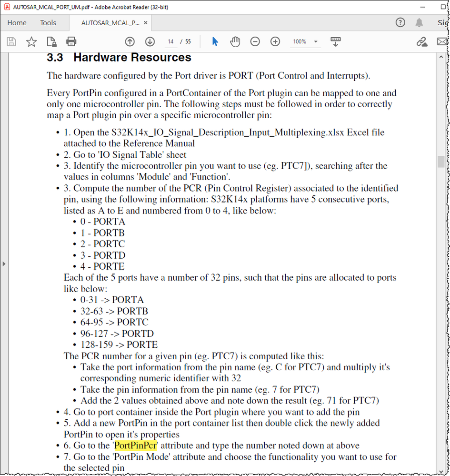Click the protected file upload icon

(x=51, y=41)
